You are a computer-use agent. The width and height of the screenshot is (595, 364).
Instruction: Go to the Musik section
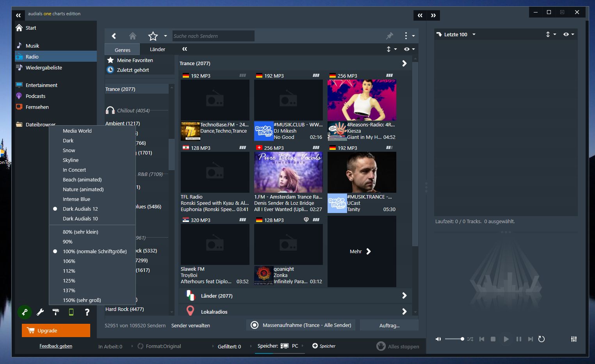[28, 46]
